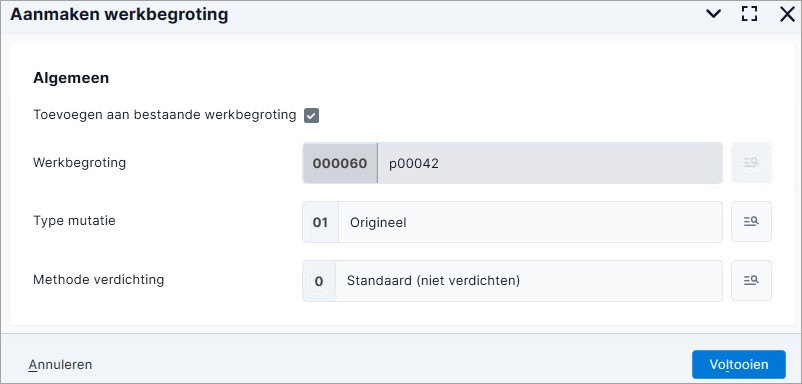
Task: Click the Werkbegroting code field 000060
Action: pos(340,163)
